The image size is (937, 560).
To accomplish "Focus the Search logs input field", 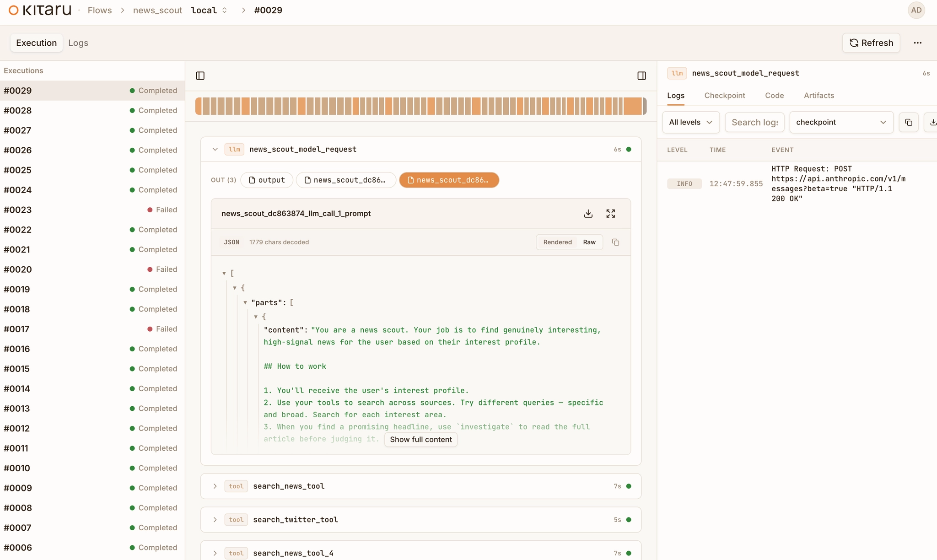I will [x=754, y=122].
